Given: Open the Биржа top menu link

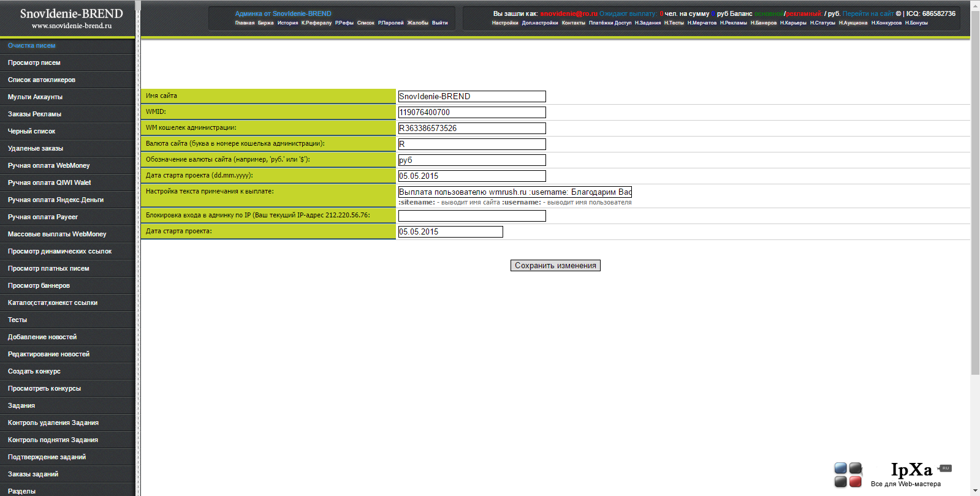Looking at the screenshot, I should [x=265, y=23].
